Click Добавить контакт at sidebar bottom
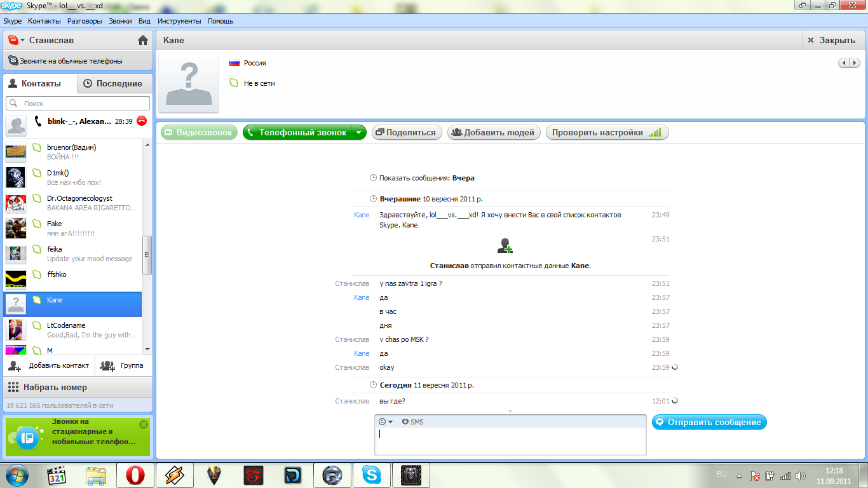 [x=50, y=365]
